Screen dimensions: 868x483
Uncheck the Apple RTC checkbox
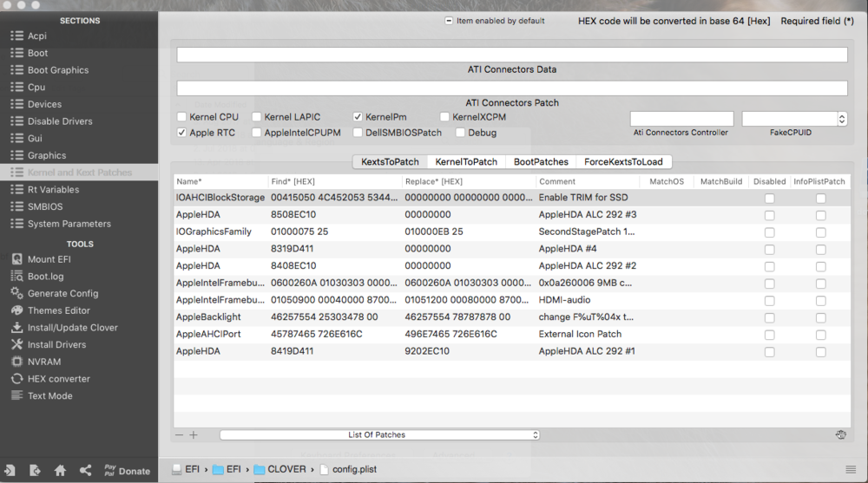(x=181, y=133)
